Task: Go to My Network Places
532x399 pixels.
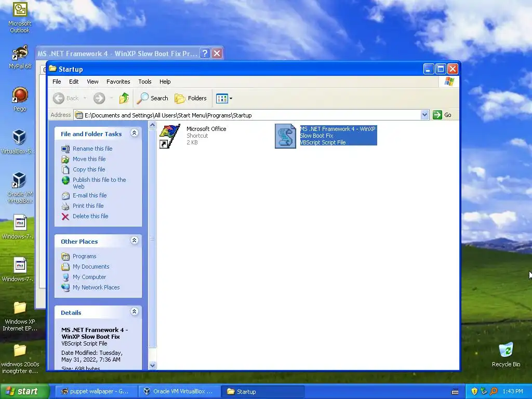Action: click(90, 287)
